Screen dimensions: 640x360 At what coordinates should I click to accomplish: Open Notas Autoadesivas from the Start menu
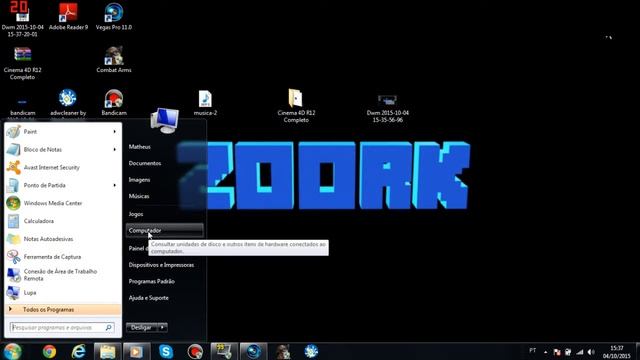tap(63, 239)
